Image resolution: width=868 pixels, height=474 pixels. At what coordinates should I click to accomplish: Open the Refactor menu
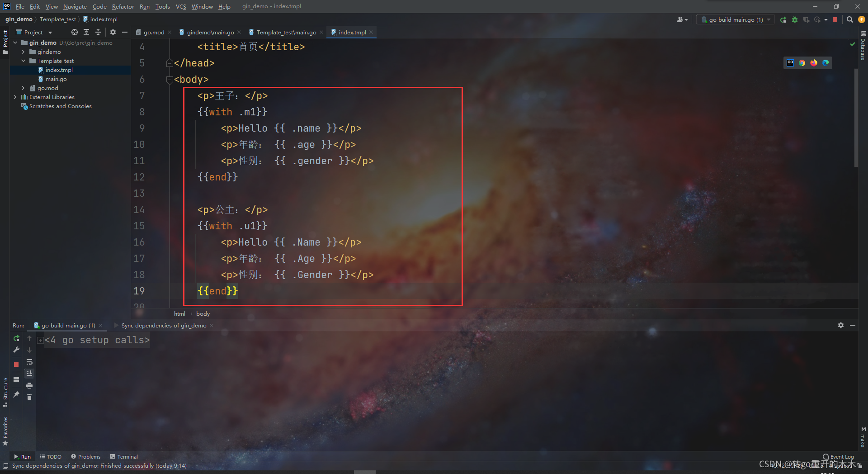point(123,6)
